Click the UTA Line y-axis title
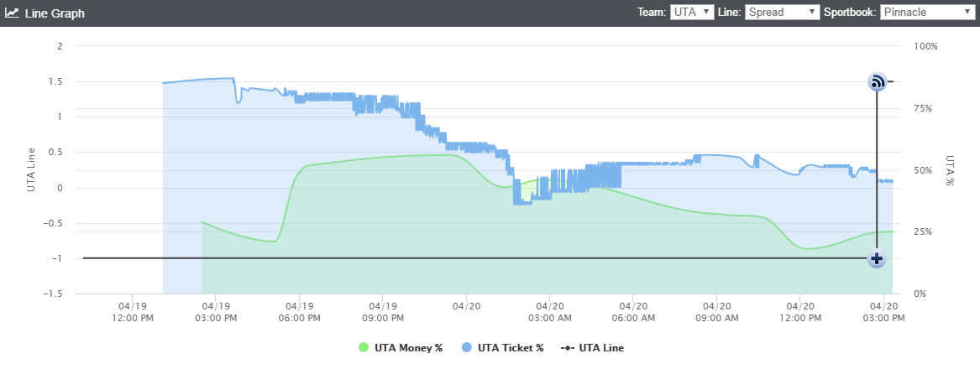Viewport: 980px width, 369px height. tap(32, 170)
